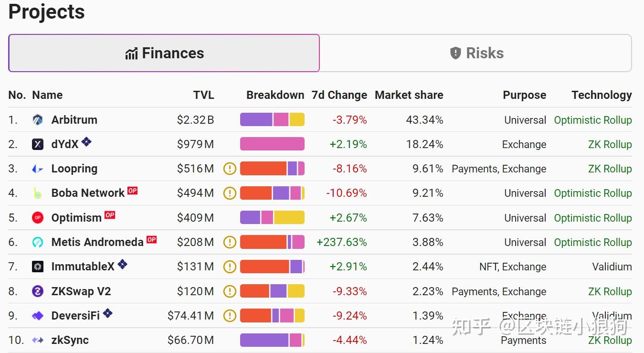This screenshot has width=644, height=353.
Task: Follow the ZK Rollup link for Loopring
Action: pos(610,169)
